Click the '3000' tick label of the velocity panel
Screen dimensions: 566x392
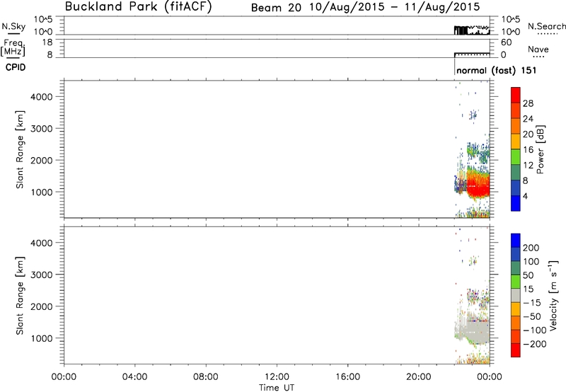42,275
